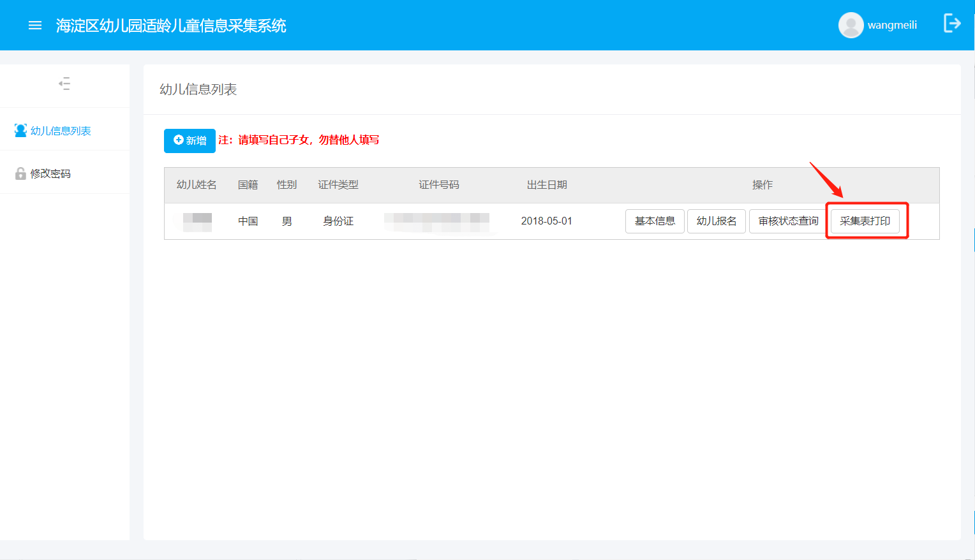The width and height of the screenshot is (975, 560).
Task: Collapse the sidebar using the indent icon
Action: 64,84
